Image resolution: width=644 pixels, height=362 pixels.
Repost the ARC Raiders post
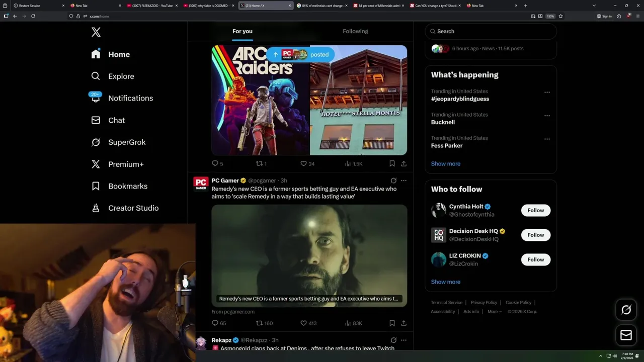(262, 163)
